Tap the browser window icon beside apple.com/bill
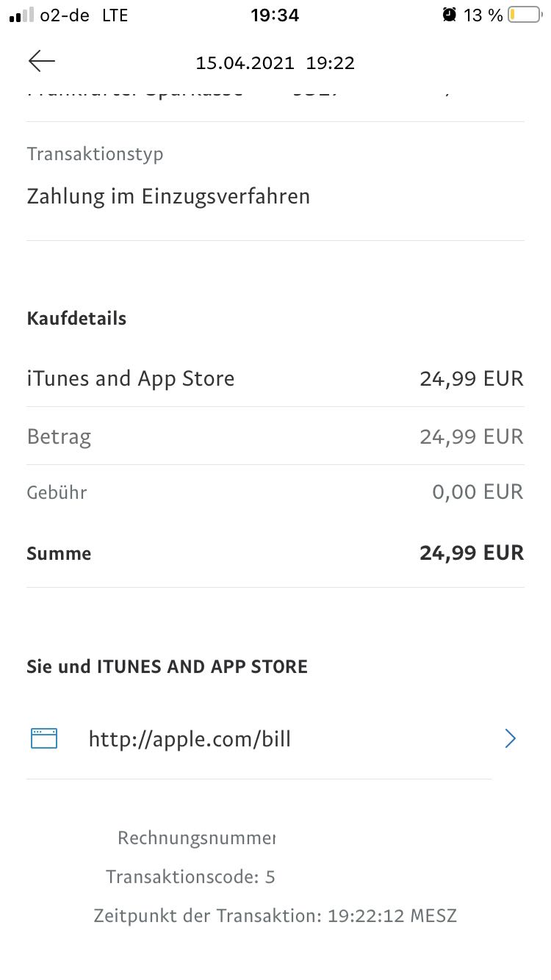 point(44,738)
